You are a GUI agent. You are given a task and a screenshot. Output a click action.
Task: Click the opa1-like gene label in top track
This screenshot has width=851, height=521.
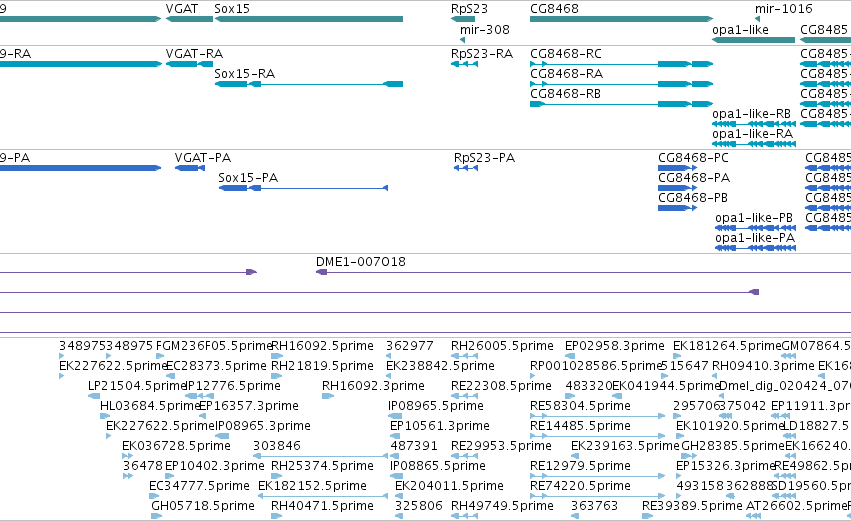click(x=740, y=29)
